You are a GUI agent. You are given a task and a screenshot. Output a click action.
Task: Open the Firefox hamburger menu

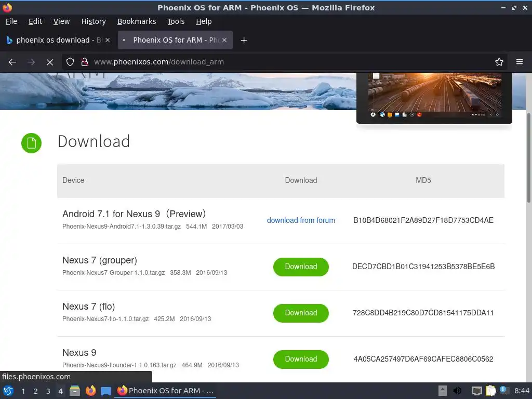pos(519,62)
